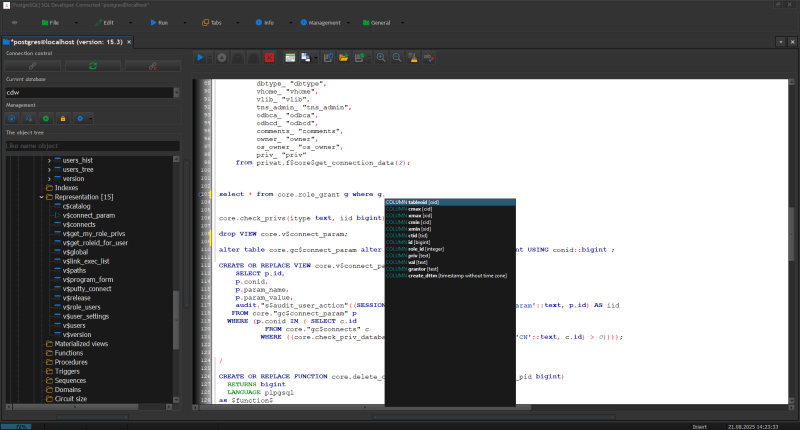
Task: Collapse the Representation [15] node
Action: [x=41, y=197]
